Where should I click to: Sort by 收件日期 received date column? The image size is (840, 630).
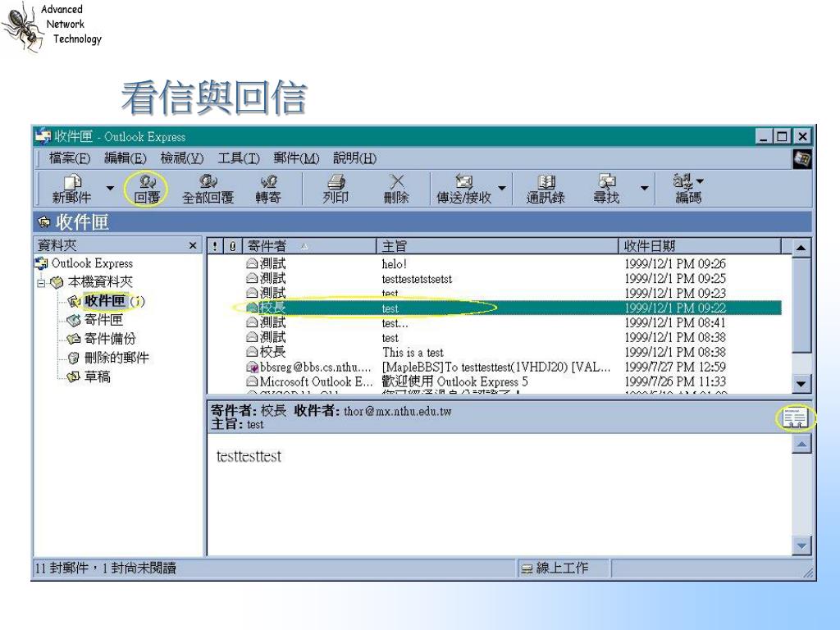pyautogui.click(x=700, y=246)
